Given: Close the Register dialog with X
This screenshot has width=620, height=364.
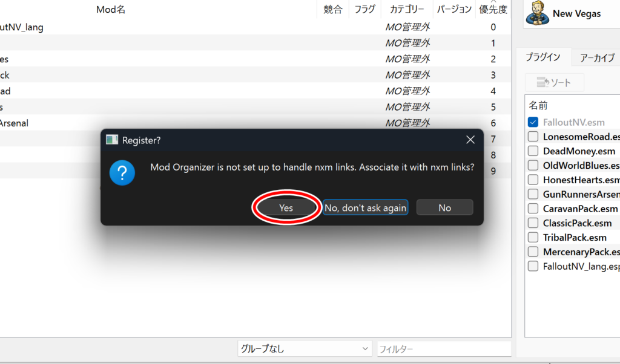Looking at the screenshot, I should (470, 140).
